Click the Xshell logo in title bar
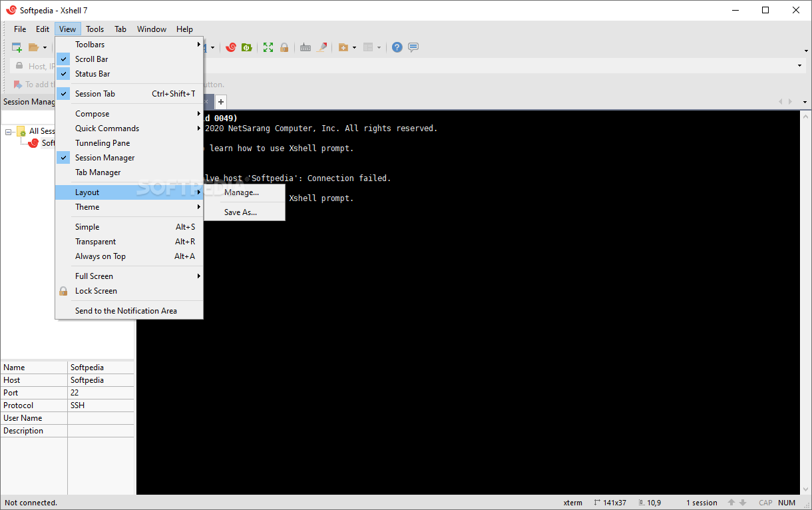This screenshot has height=510, width=812. pyautogui.click(x=11, y=10)
